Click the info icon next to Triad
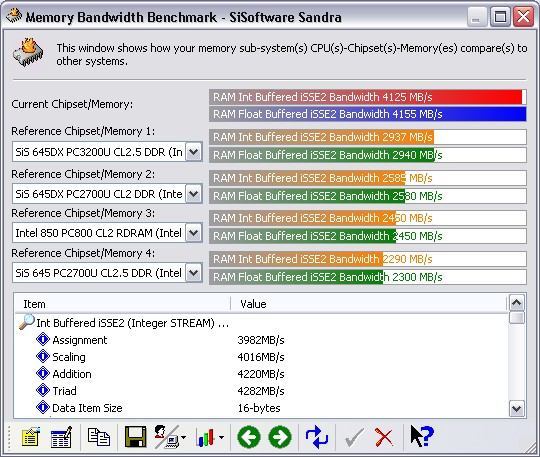540x457 pixels. tap(43, 391)
